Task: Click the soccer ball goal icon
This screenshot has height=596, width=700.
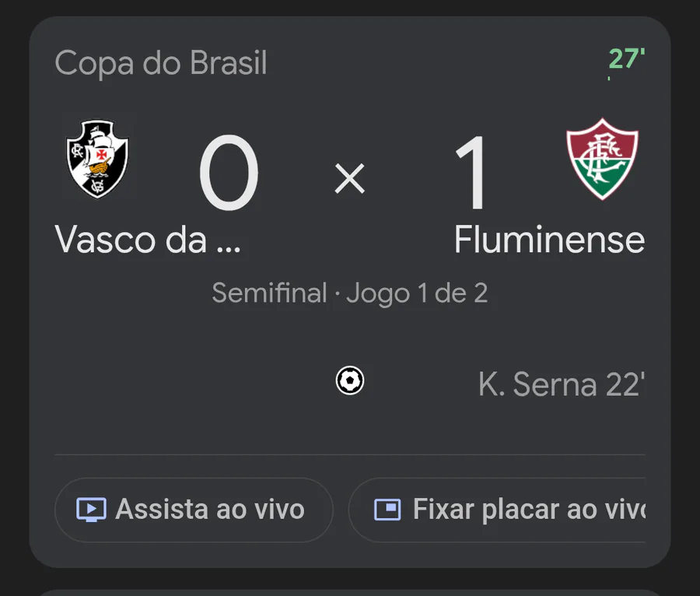Action: pos(350,380)
